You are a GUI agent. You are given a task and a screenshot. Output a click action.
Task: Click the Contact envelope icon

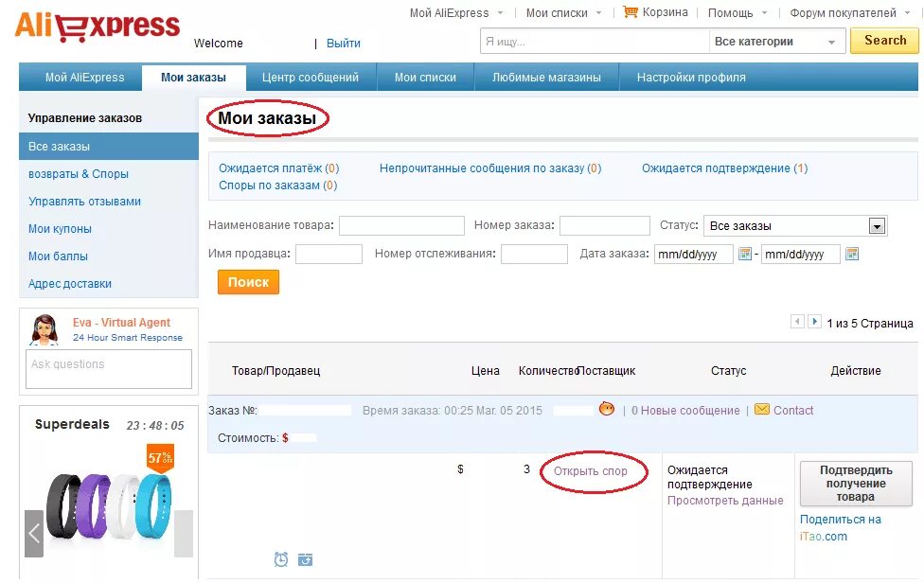coord(762,409)
